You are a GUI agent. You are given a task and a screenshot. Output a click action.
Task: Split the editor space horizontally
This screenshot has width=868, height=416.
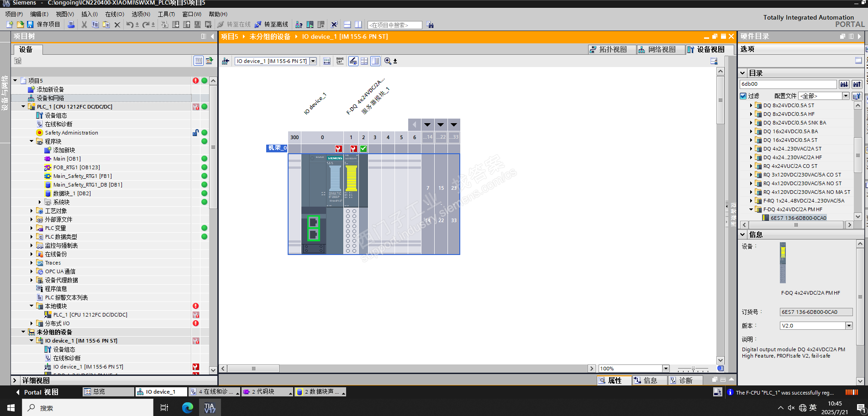coord(347,25)
